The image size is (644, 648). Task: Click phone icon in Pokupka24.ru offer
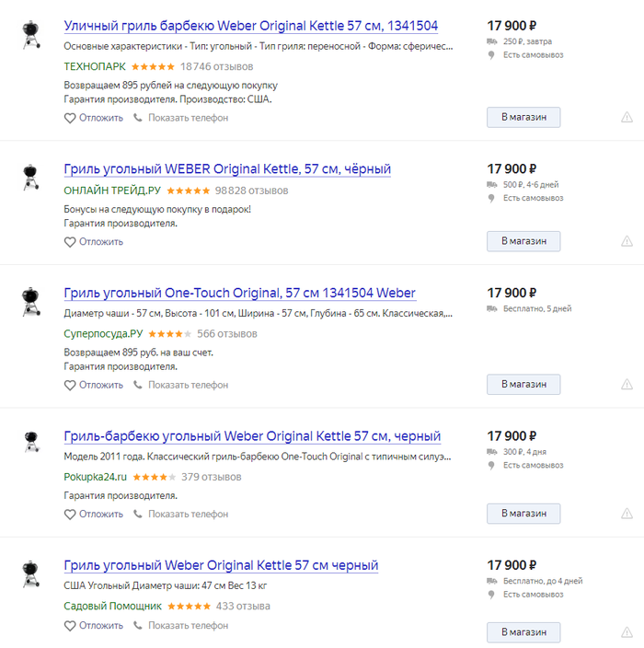(138, 515)
